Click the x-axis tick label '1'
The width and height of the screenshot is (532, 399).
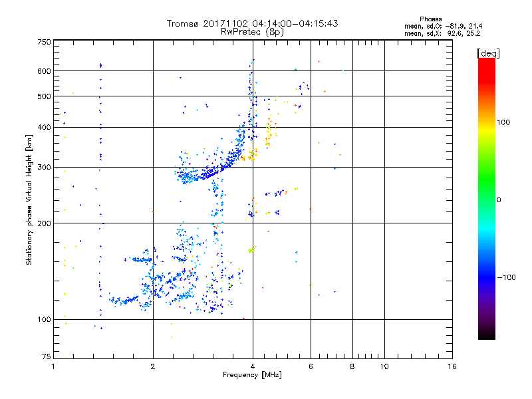tap(53, 366)
